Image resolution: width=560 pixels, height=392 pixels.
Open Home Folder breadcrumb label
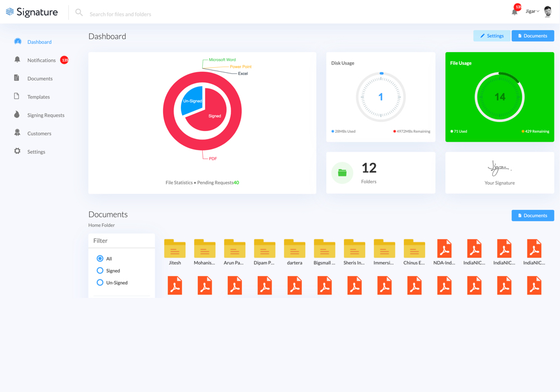point(101,225)
